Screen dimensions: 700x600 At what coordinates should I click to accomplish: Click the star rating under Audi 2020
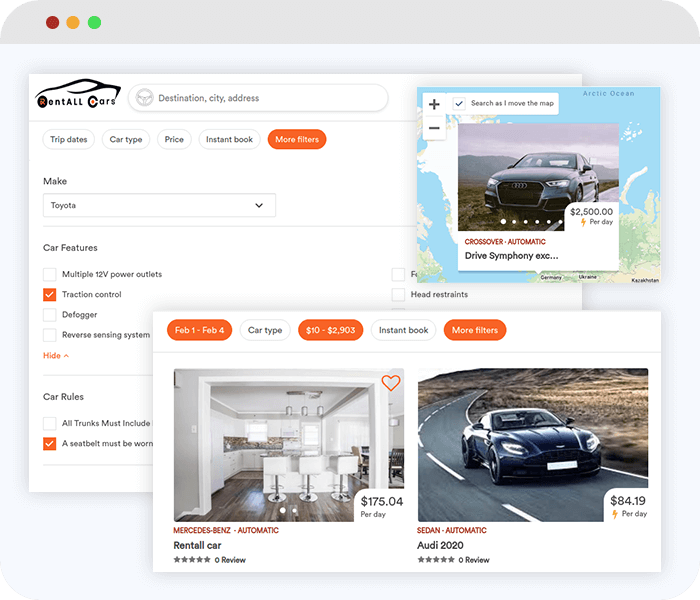click(x=436, y=560)
